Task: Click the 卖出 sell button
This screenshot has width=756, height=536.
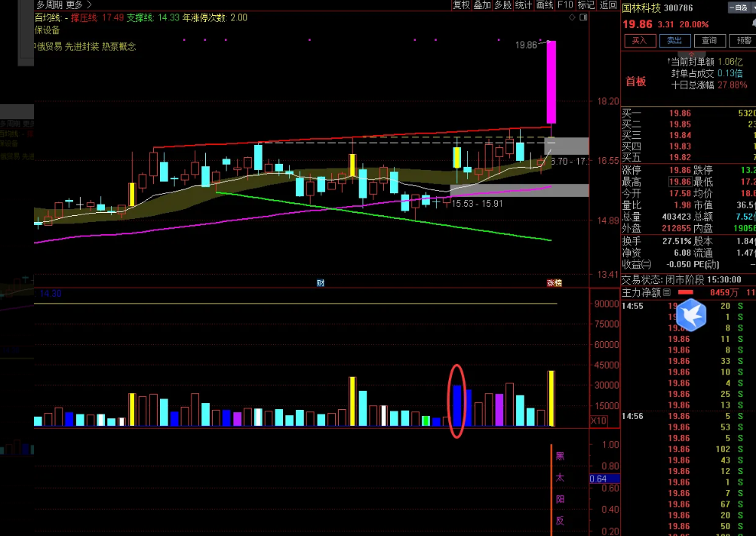Action: click(x=675, y=41)
